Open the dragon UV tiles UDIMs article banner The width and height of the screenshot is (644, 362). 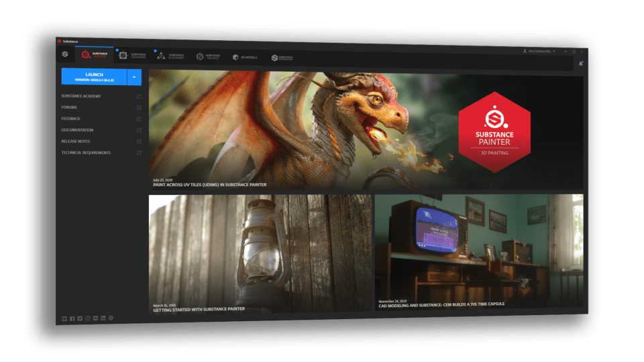coord(366,131)
